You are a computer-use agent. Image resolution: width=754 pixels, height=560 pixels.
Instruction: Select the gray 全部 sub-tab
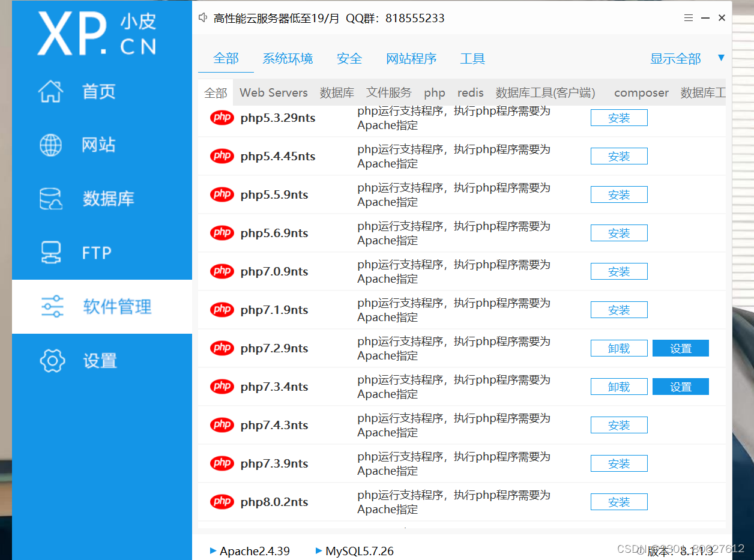(216, 92)
